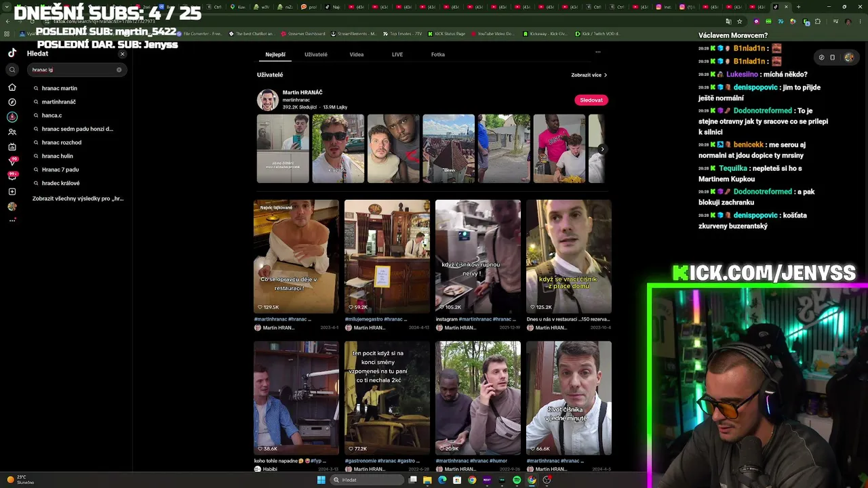Click the sidebar search magnifier icon
The height and width of the screenshot is (488, 868).
coord(12,69)
